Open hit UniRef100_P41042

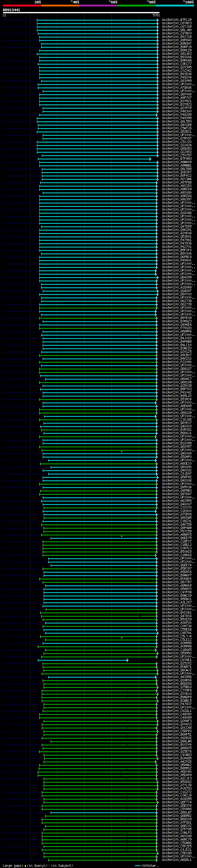point(177,392)
